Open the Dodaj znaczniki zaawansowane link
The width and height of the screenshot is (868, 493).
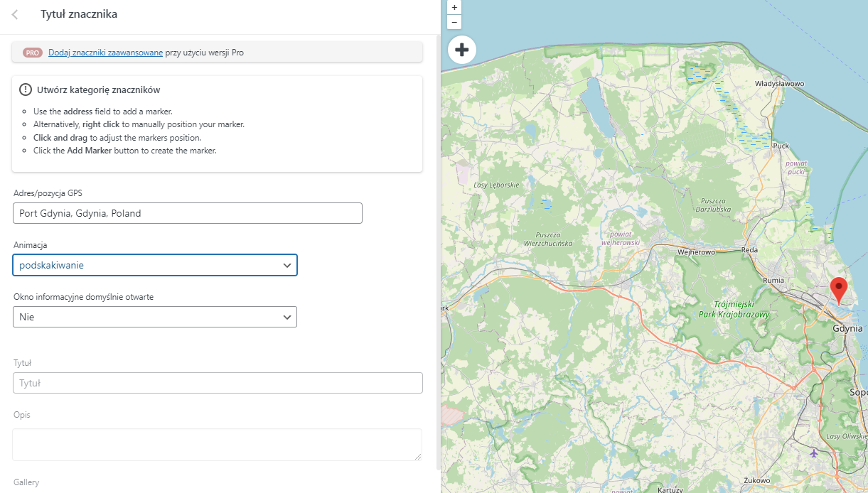[105, 52]
